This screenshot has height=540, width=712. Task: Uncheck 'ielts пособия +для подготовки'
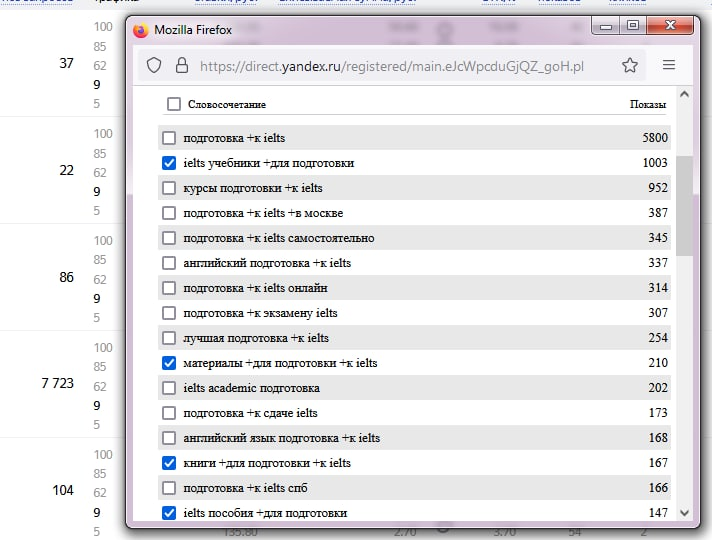169,512
